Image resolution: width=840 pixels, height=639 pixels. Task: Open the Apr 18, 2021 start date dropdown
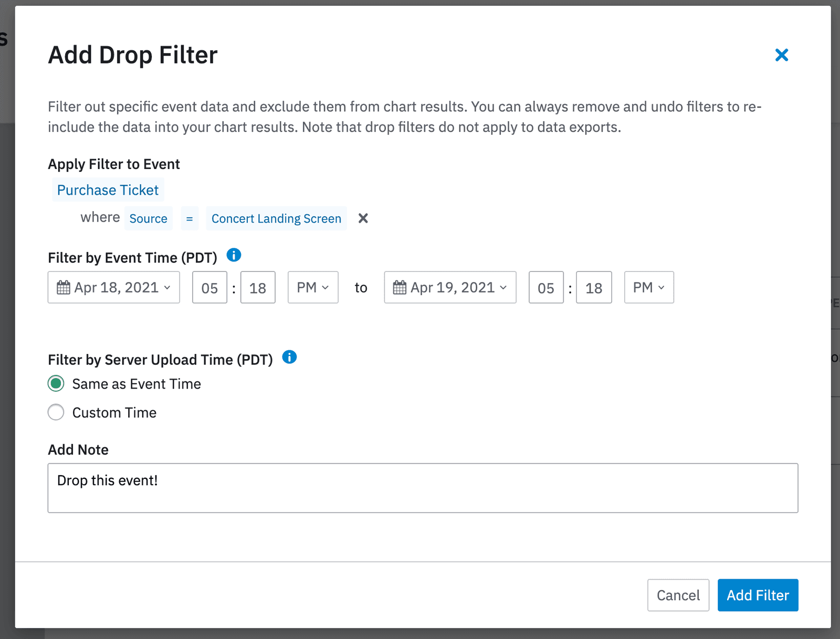114,288
